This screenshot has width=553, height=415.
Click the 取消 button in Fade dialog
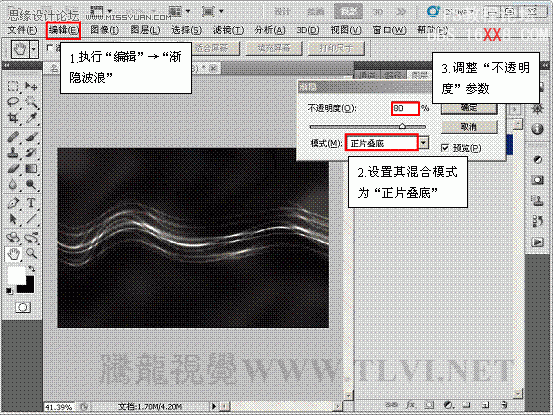pyautogui.click(x=469, y=127)
